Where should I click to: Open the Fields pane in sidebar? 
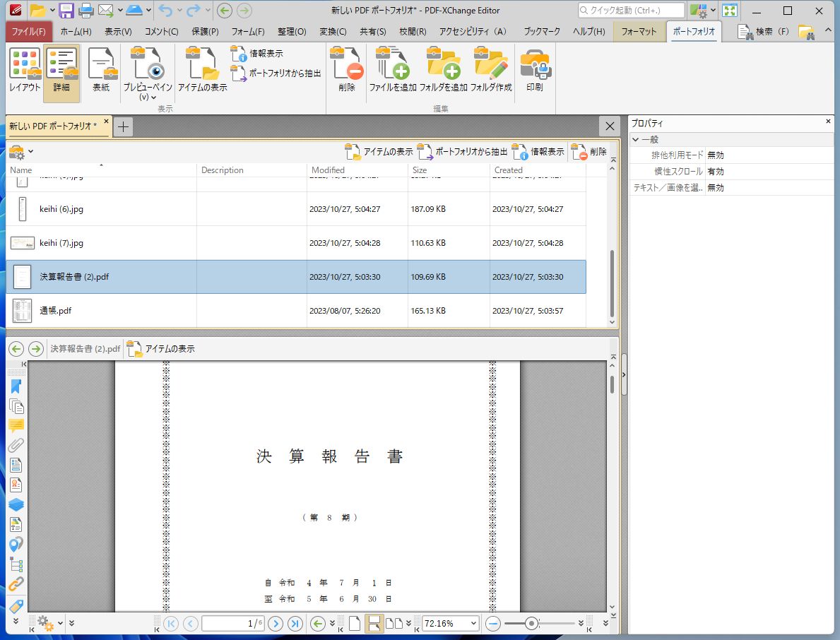[x=16, y=466]
